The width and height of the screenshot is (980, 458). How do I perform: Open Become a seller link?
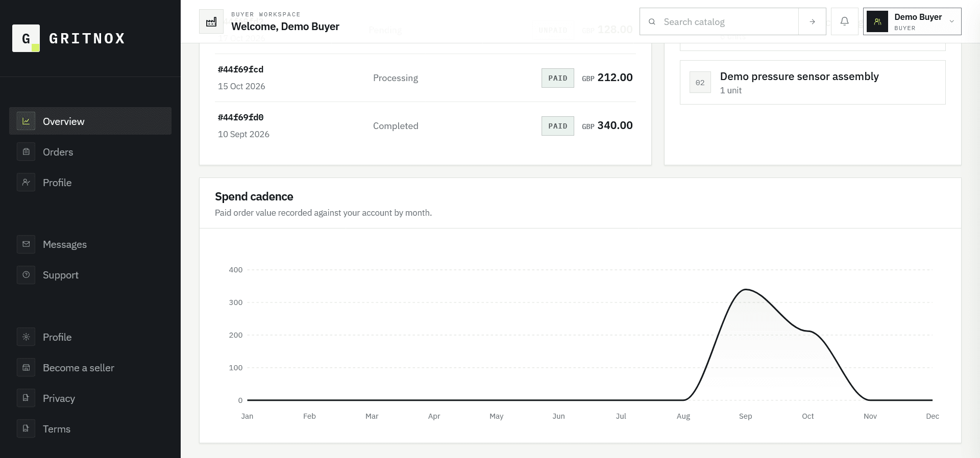90,367
